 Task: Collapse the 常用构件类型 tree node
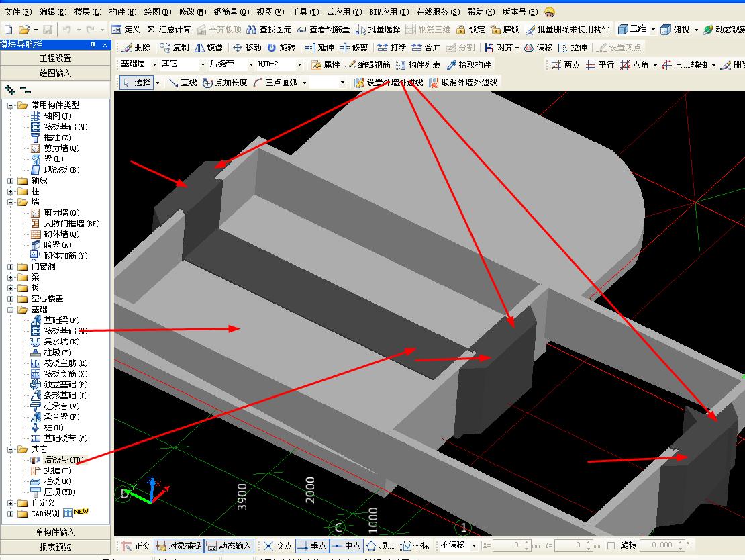coord(11,105)
